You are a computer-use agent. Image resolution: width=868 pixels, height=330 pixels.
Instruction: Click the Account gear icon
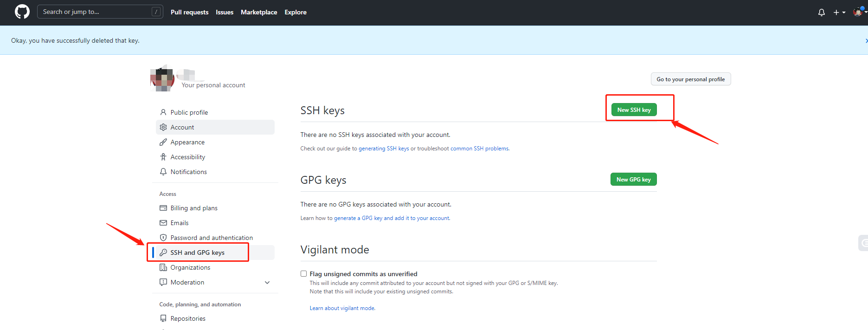click(163, 127)
